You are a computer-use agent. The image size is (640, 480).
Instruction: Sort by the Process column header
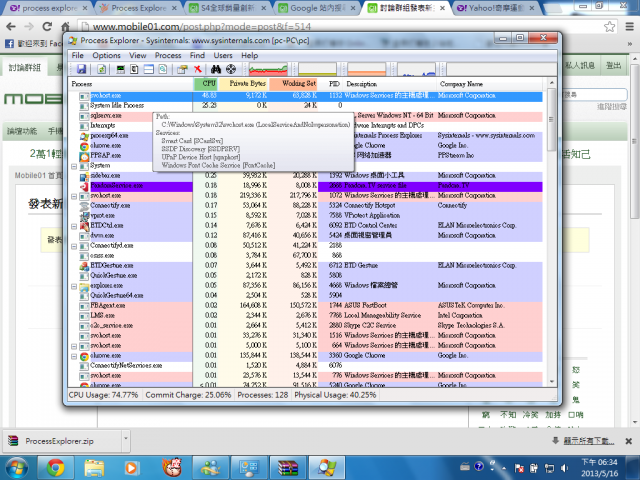click(x=131, y=84)
